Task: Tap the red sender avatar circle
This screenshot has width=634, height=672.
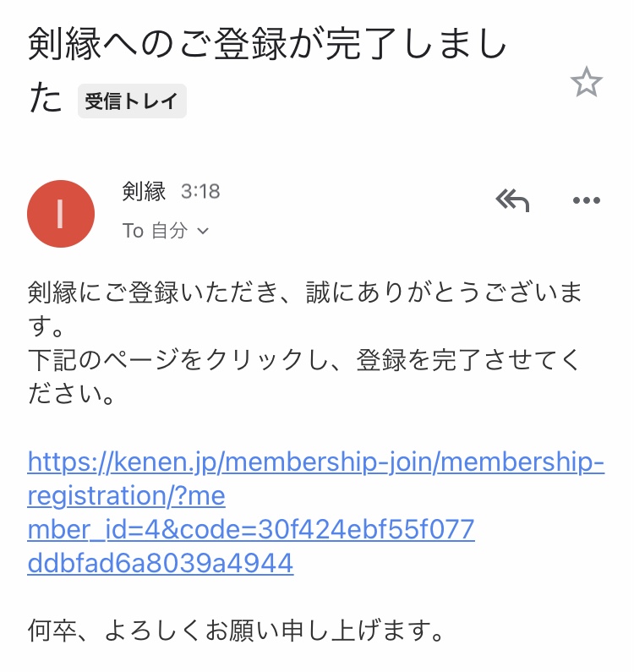Action: 61,214
